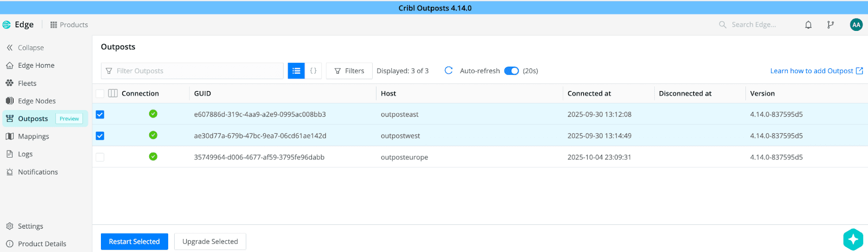This screenshot has height=252, width=868.
Task: Open the version control branch icon
Action: click(831, 25)
